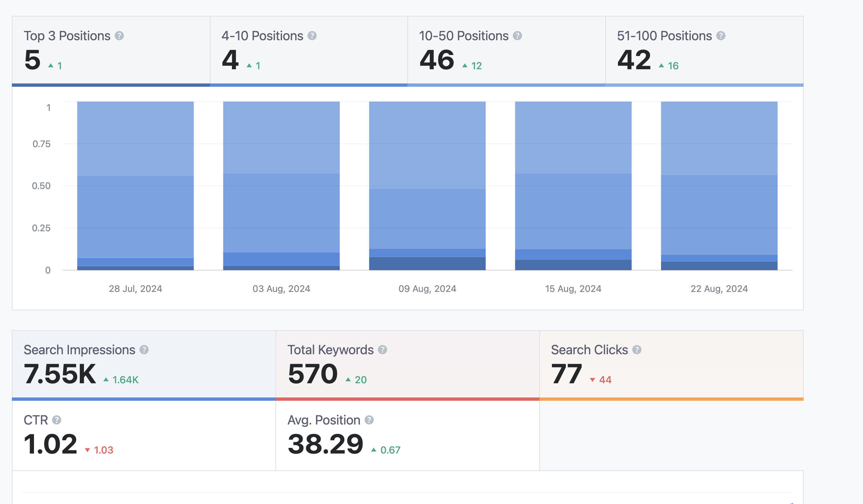
Task: Click the 09 Aug, 2024 bar
Action: (x=428, y=186)
